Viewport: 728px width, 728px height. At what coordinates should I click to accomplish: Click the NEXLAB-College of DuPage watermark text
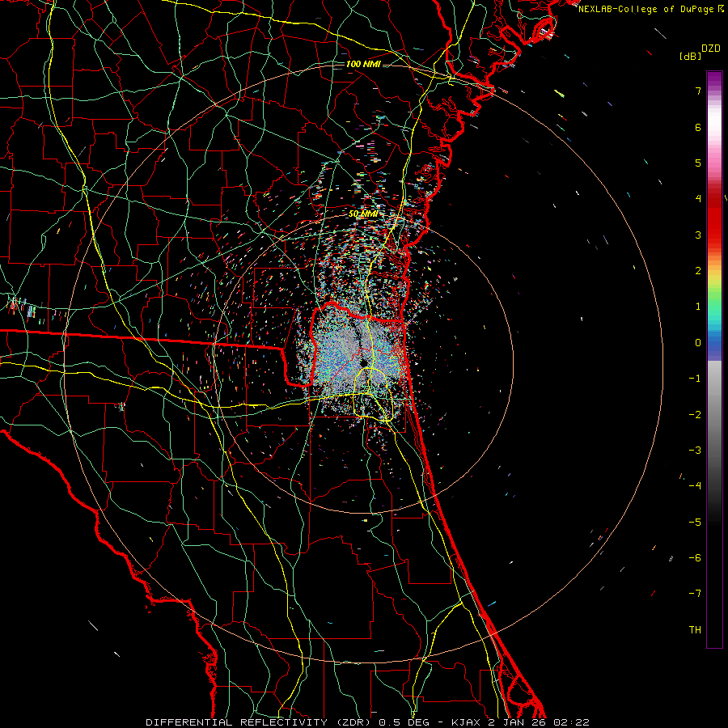pyautogui.click(x=645, y=9)
